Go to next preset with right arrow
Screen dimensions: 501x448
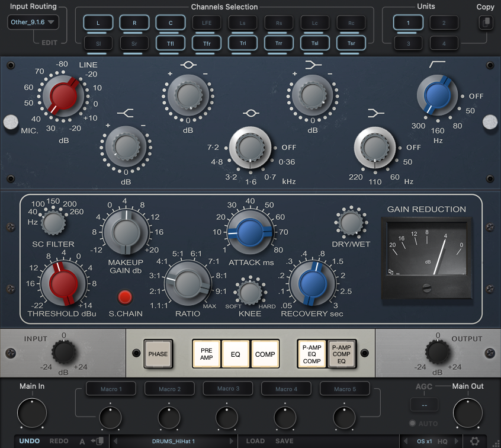232,441
